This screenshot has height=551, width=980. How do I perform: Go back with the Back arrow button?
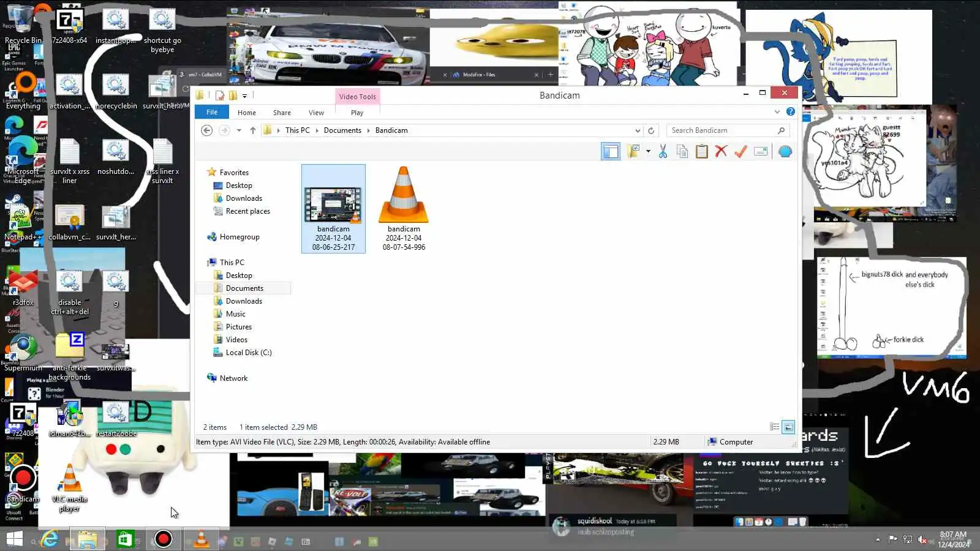(207, 130)
